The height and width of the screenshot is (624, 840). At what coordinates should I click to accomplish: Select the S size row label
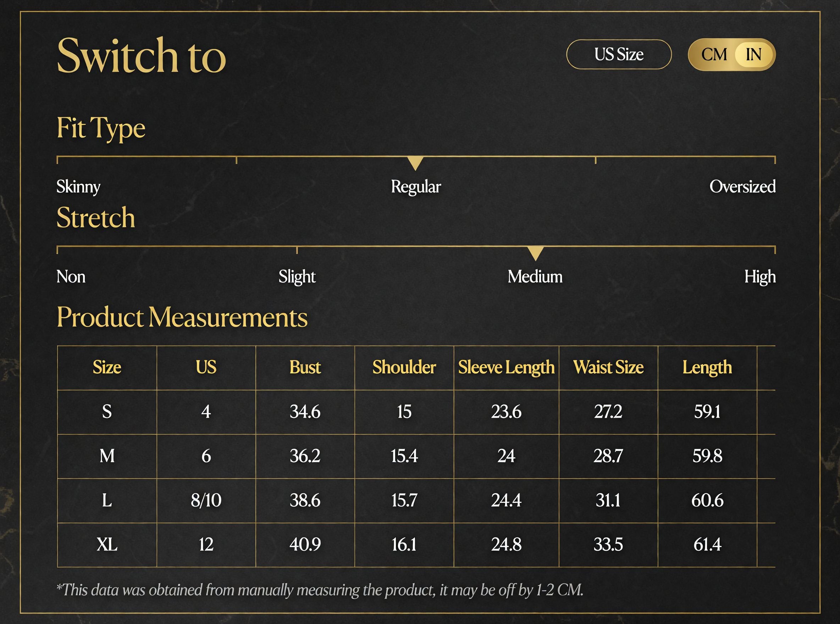[x=107, y=412]
